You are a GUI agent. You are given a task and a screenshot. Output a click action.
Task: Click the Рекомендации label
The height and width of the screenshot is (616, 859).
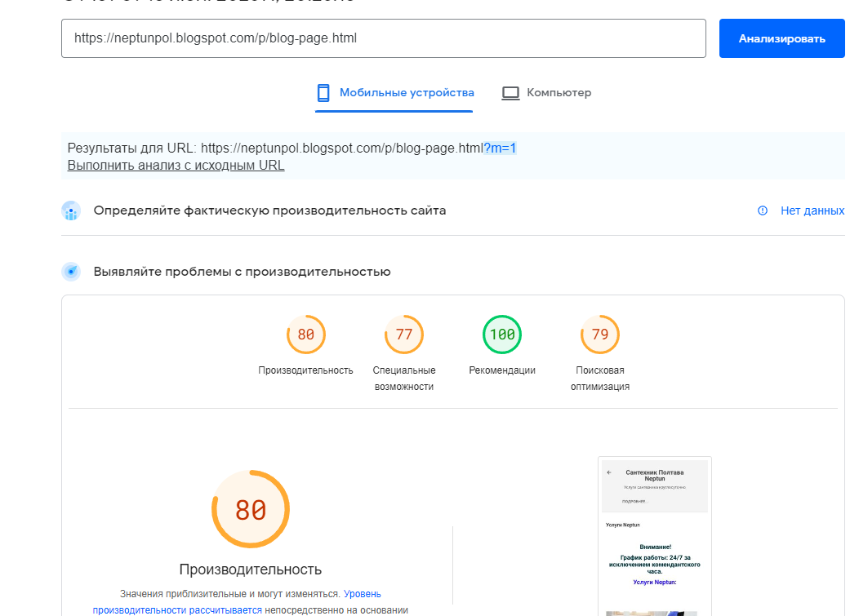[502, 370]
